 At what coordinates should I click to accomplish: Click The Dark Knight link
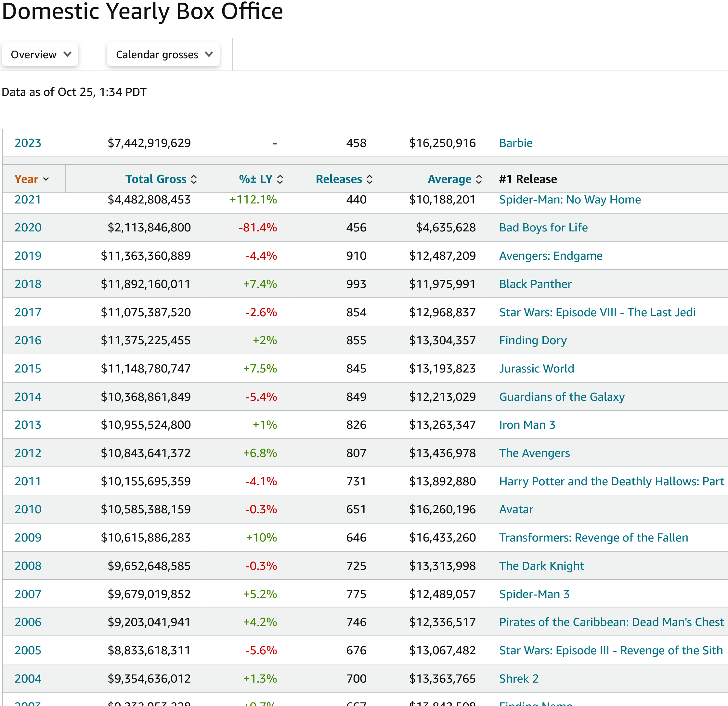(x=541, y=566)
